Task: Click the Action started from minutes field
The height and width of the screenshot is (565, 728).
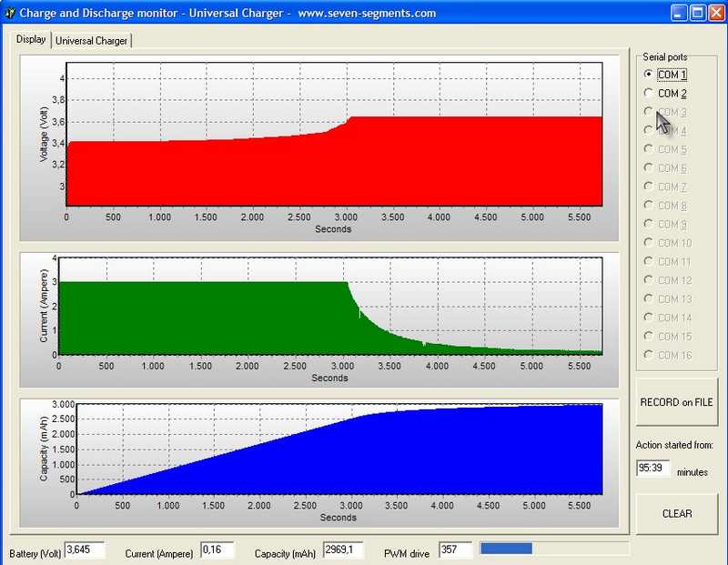Action: coord(653,469)
